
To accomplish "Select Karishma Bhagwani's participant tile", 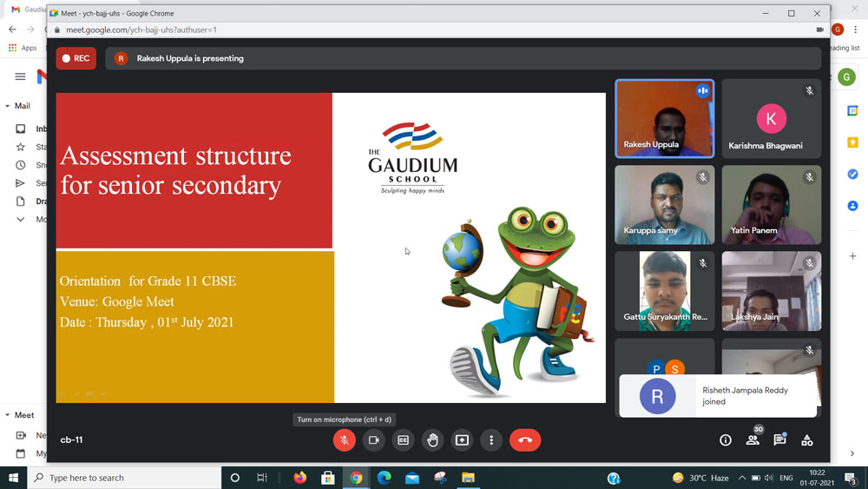I will [x=771, y=118].
